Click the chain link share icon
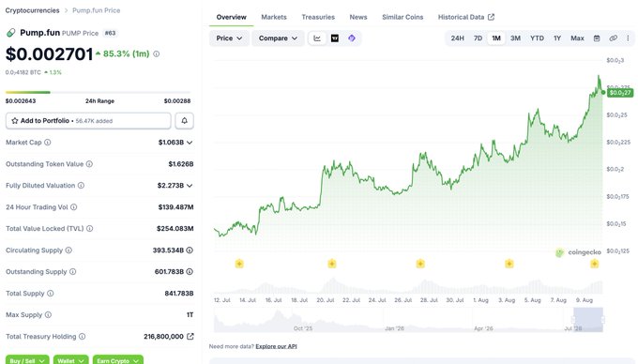 pyautogui.click(x=614, y=38)
